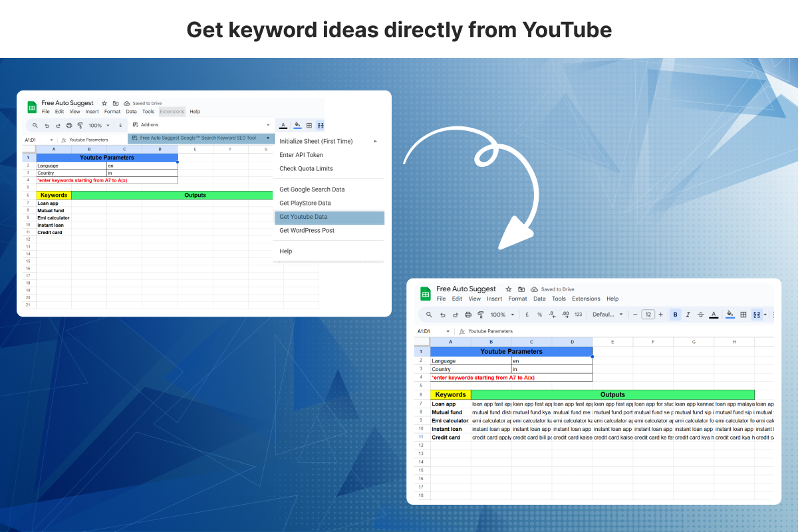Star the document in right window
The width and height of the screenshot is (798, 532).
pyautogui.click(x=509, y=289)
